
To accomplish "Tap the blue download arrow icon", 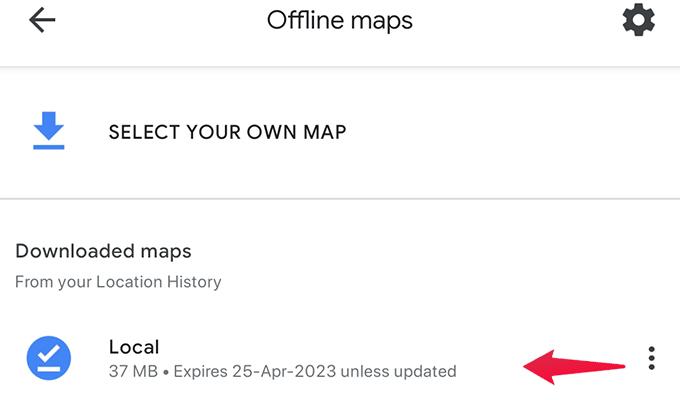I will point(49,131).
